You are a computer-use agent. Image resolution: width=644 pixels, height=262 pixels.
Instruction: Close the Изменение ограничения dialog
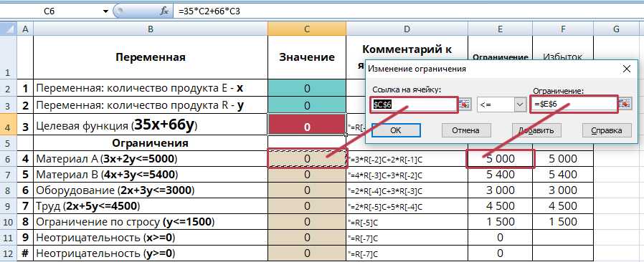(627, 69)
